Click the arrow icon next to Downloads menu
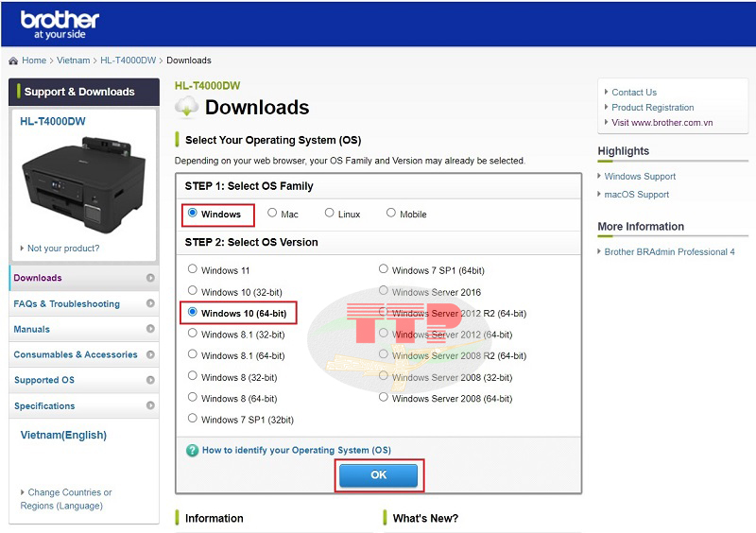Viewport: 756px width, 533px height. coord(150,278)
